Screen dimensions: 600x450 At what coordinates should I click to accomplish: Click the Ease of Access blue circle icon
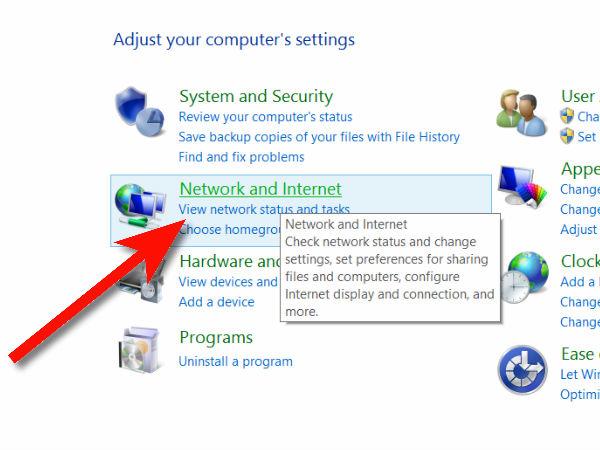[x=522, y=370]
